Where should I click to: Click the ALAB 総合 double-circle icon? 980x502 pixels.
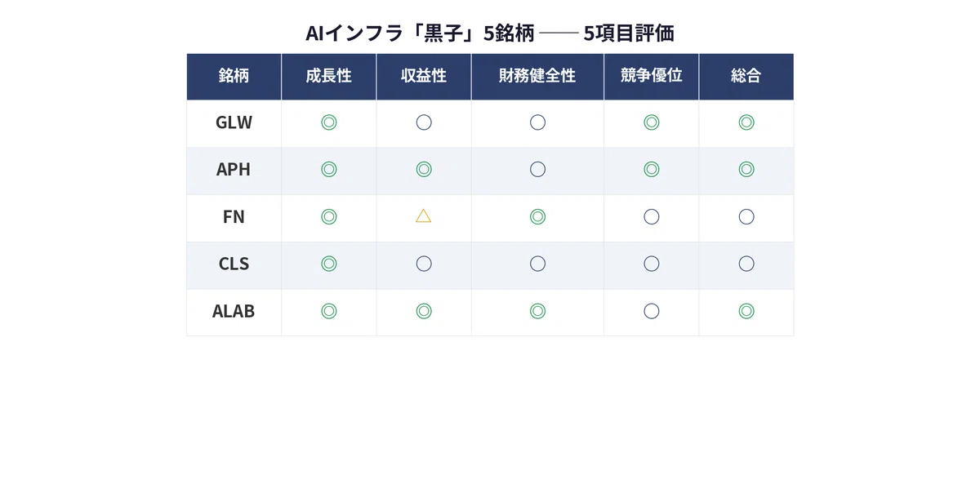pyautogui.click(x=746, y=311)
